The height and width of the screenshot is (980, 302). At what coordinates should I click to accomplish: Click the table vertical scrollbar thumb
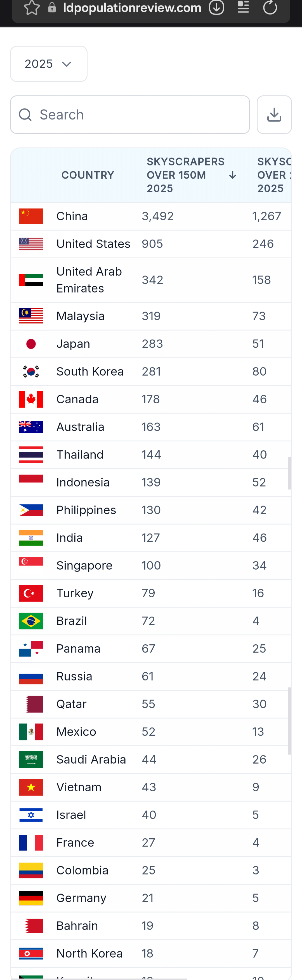(289, 473)
